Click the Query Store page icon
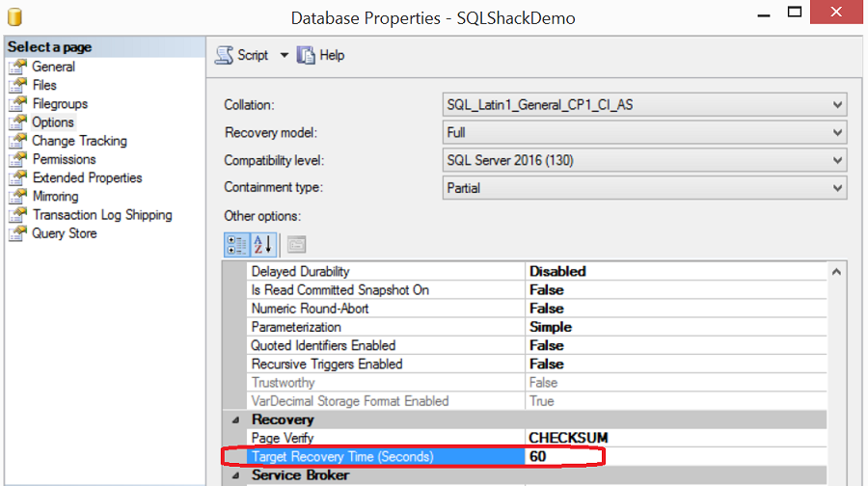 tap(17, 233)
